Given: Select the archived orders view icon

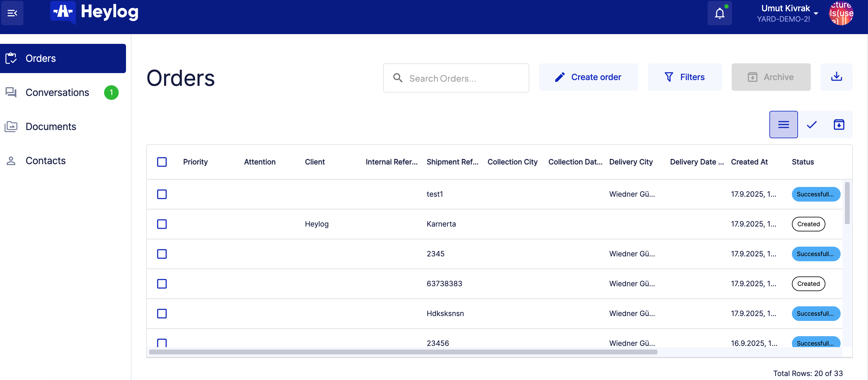Looking at the screenshot, I should (839, 125).
